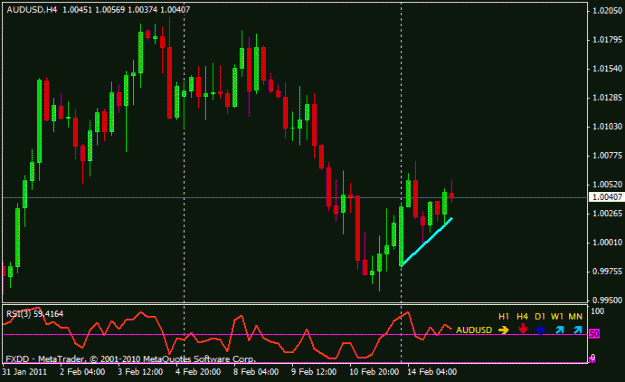Viewport: 625px width, 382px height.
Task: Click the 8 Feb 04:00 time label
Action: pyautogui.click(x=256, y=372)
